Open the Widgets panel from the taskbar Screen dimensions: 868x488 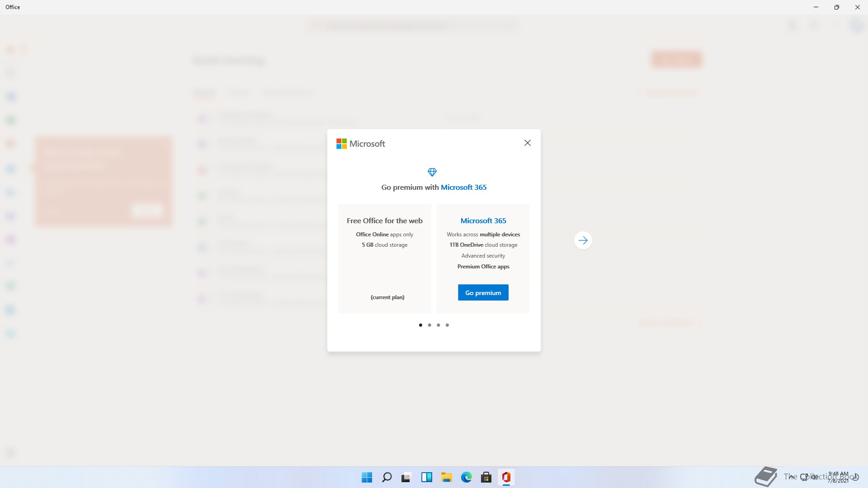pyautogui.click(x=426, y=477)
